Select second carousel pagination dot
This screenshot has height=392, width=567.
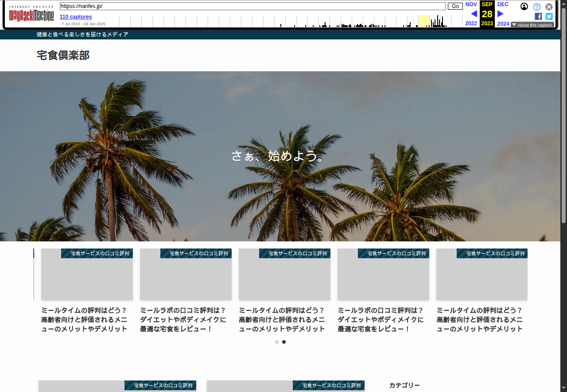point(284,342)
